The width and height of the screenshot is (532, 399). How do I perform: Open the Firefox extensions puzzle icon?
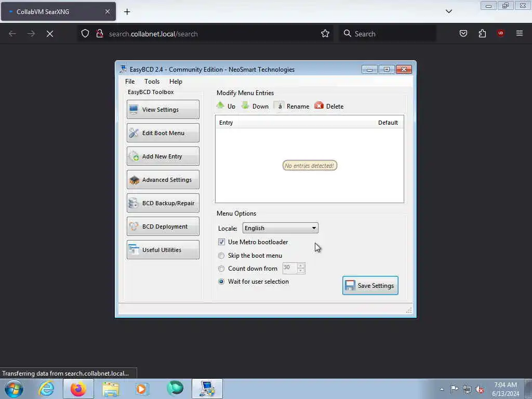pyautogui.click(x=482, y=33)
